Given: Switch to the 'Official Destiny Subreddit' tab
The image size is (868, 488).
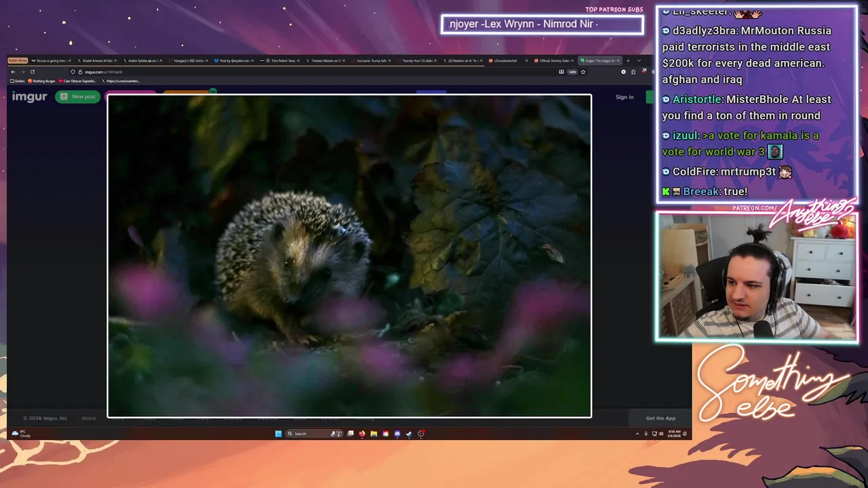Looking at the screenshot, I should [x=553, y=60].
